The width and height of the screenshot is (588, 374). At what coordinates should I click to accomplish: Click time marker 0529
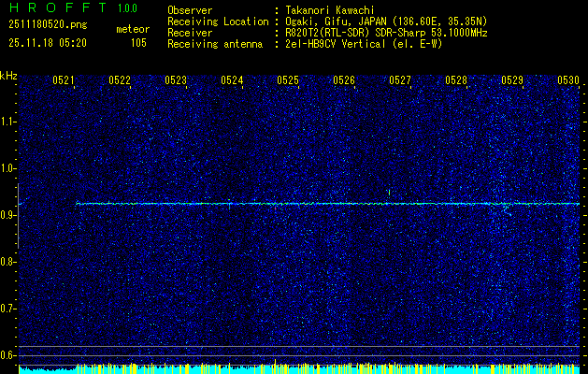(x=512, y=79)
